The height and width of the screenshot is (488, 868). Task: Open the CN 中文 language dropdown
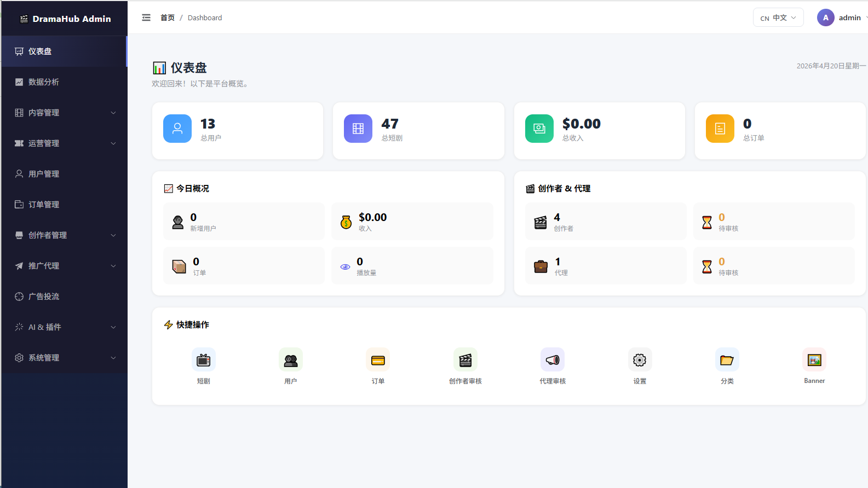coord(778,18)
